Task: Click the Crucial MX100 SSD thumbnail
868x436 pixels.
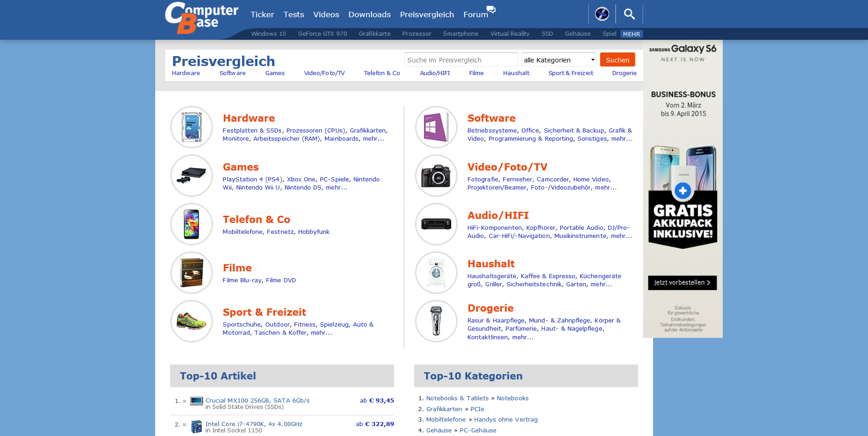Action: [196, 401]
